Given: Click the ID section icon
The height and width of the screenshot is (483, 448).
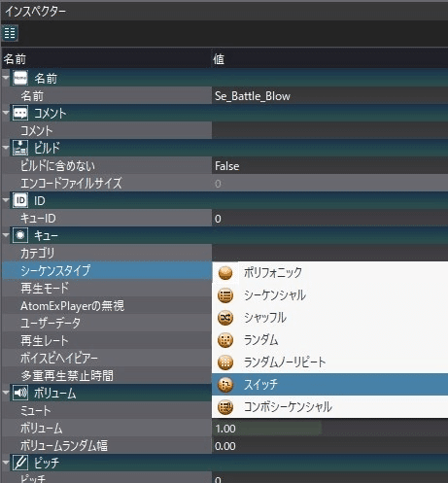Looking at the screenshot, I should 20,200.
